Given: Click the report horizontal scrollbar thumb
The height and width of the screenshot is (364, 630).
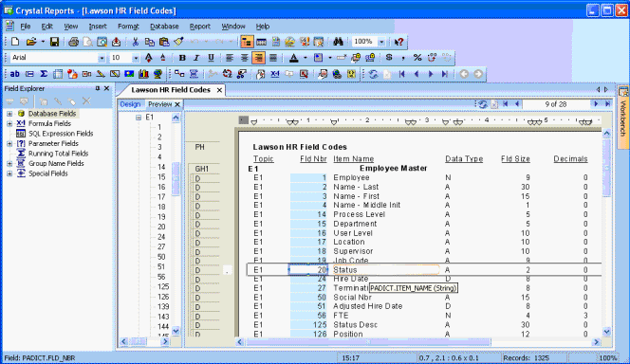Looking at the screenshot, I should coord(368,342).
